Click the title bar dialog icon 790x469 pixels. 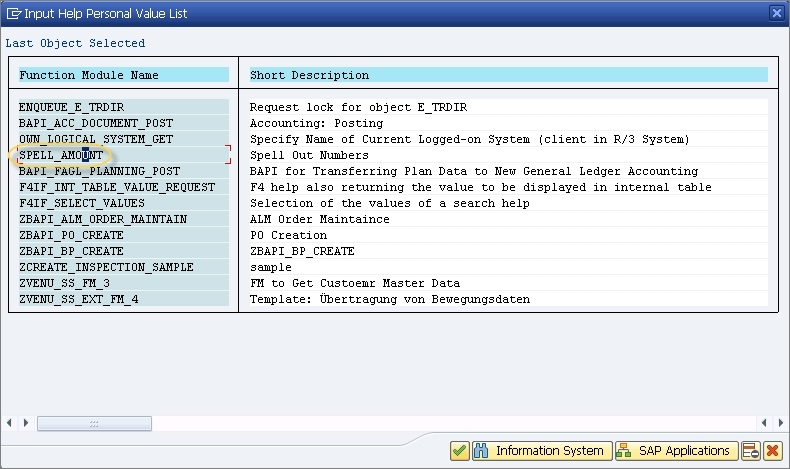pos(14,14)
